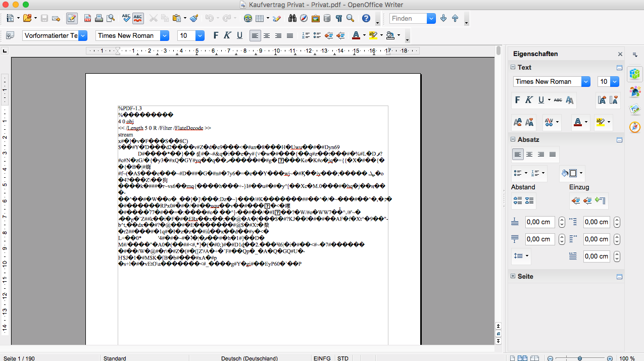The height and width of the screenshot is (361, 644).
Task: Click Deutsch (Deutschland) in status bar
Action: click(x=249, y=358)
